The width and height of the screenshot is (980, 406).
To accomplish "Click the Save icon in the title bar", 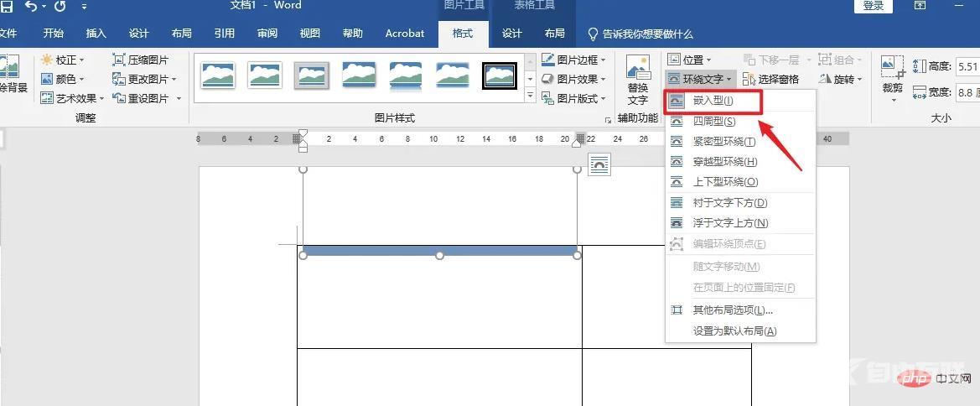I will point(7,7).
